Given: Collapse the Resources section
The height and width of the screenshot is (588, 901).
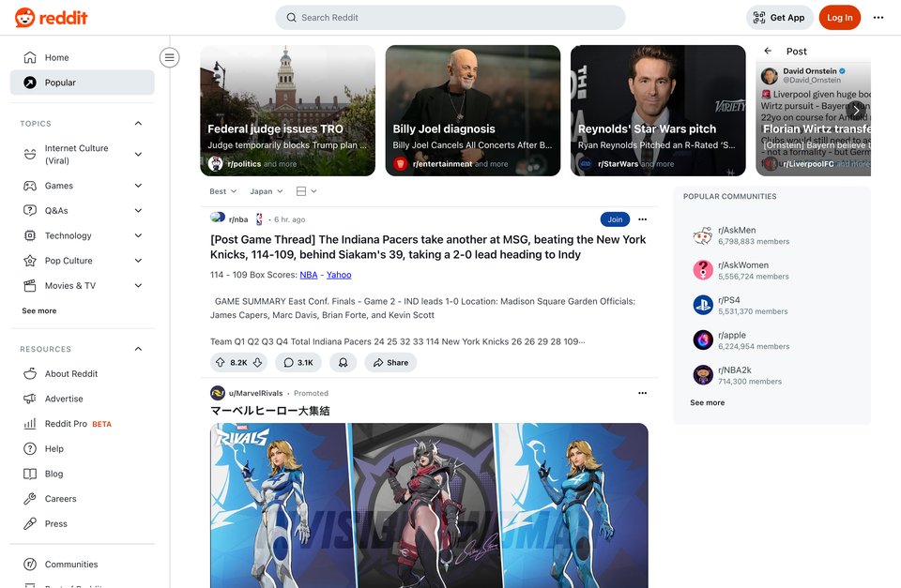Looking at the screenshot, I should pyautogui.click(x=138, y=349).
